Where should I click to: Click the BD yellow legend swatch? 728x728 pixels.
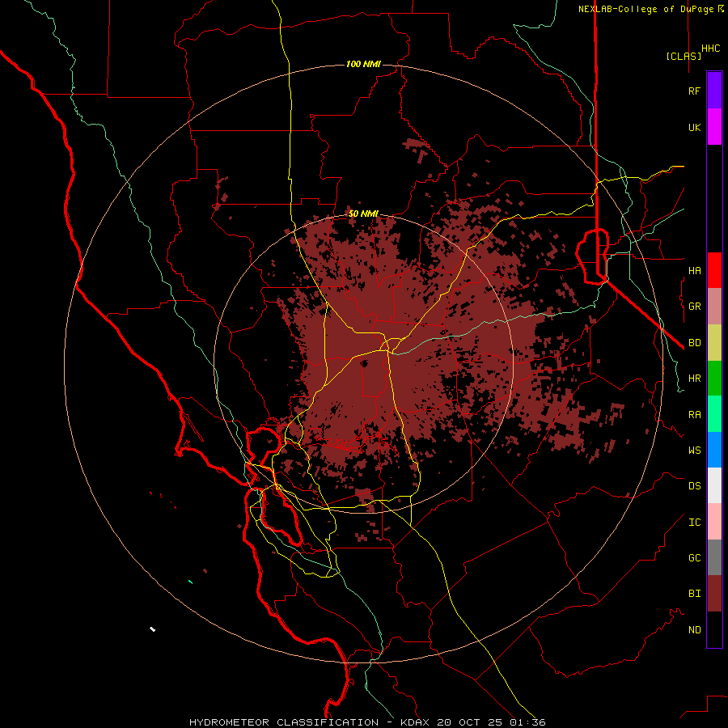(x=714, y=343)
